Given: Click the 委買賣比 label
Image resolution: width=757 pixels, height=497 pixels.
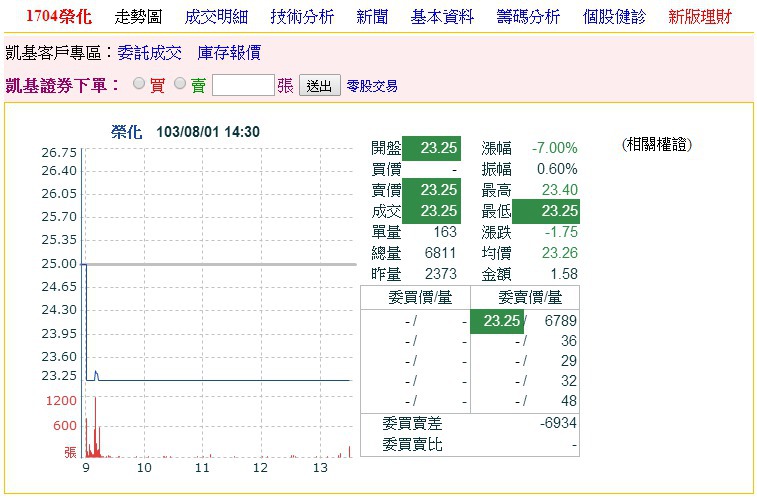Looking at the screenshot, I should [x=412, y=444].
